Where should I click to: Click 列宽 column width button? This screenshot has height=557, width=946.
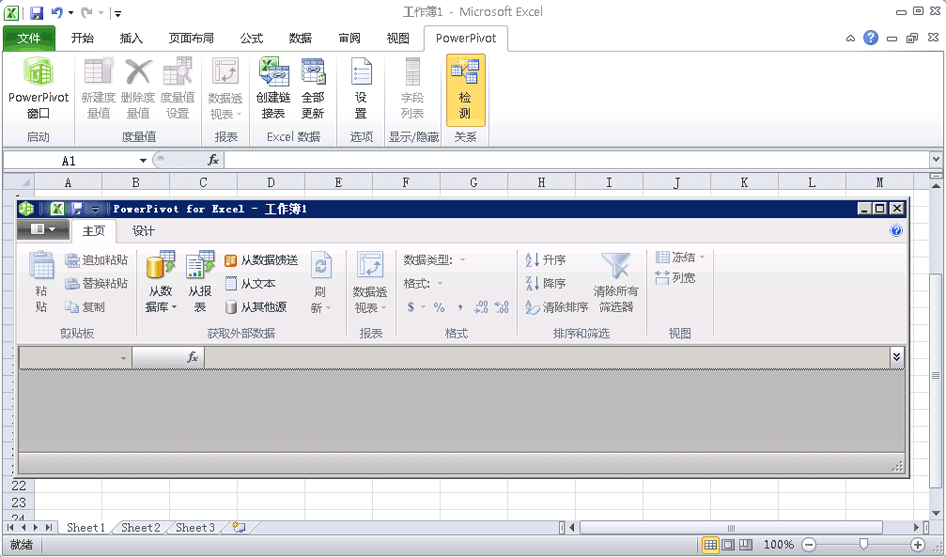click(x=675, y=278)
